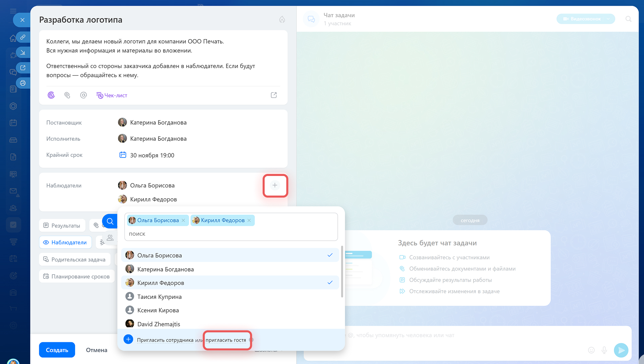Click the fire priority icon by the title

(x=282, y=20)
